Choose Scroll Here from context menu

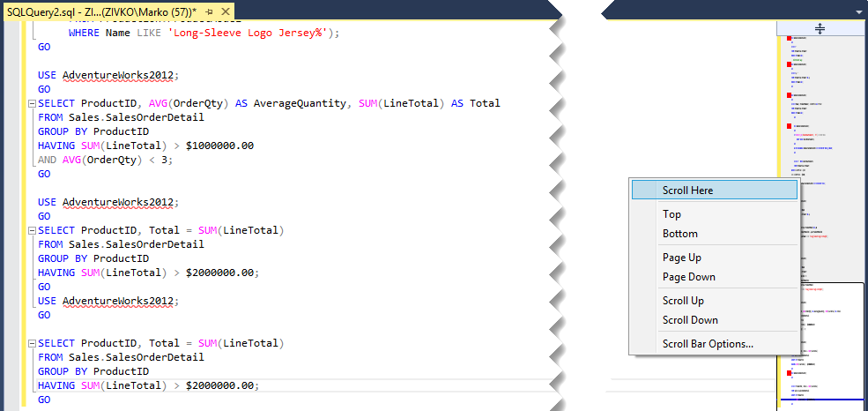[687, 190]
